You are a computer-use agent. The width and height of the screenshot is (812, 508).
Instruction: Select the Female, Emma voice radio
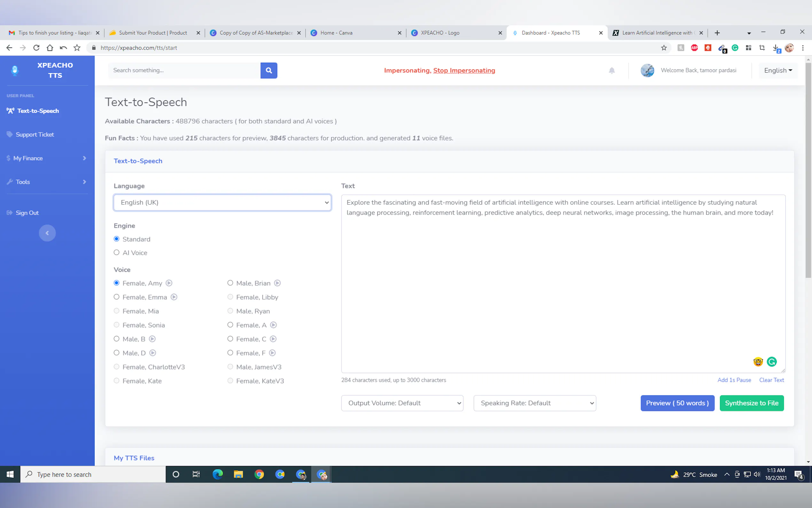[116, 297]
